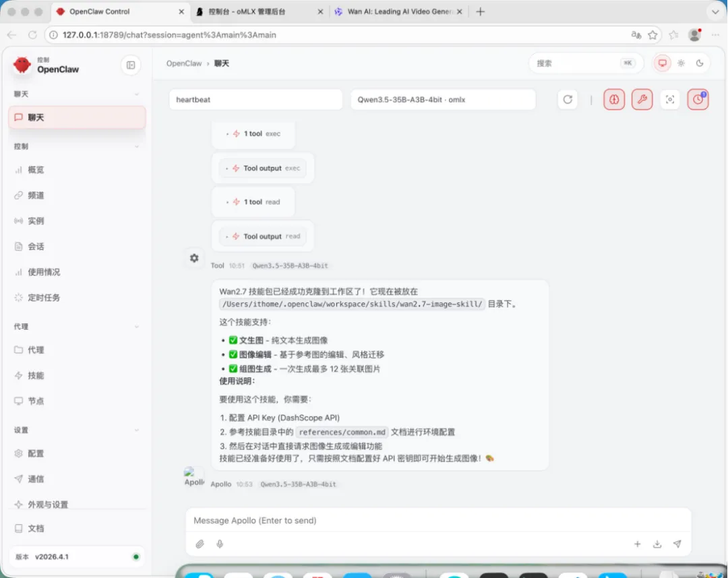Open browser translate icon

636,35
